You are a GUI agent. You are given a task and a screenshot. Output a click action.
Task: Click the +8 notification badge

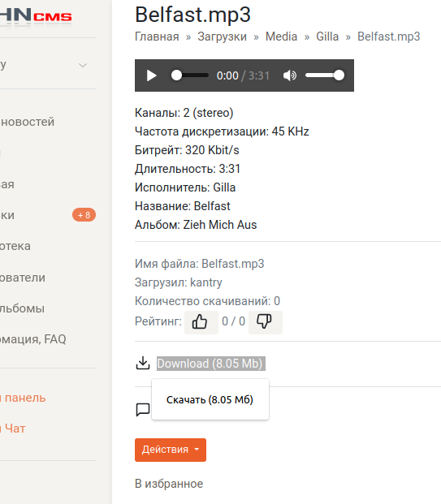tap(84, 215)
